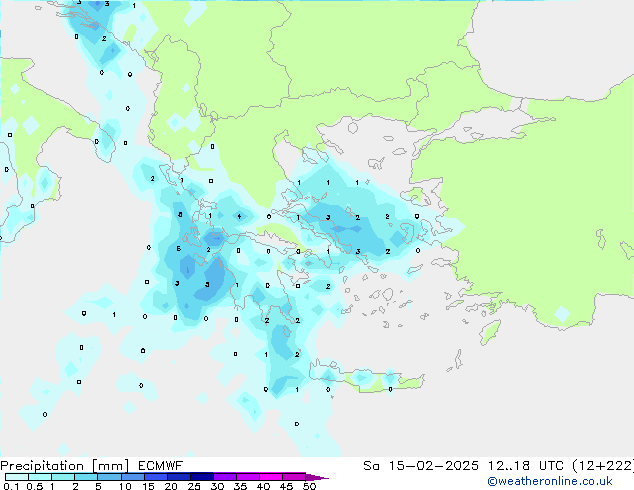The width and height of the screenshot is (634, 490).
Task: Pick the 1–2 mm legend swatch
Action: (63, 477)
